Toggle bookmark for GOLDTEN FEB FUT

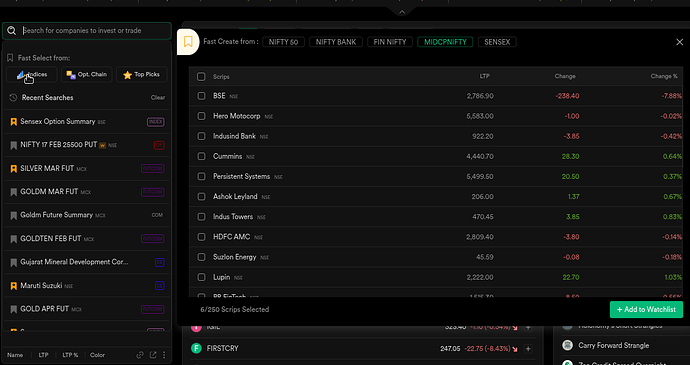[14, 239]
